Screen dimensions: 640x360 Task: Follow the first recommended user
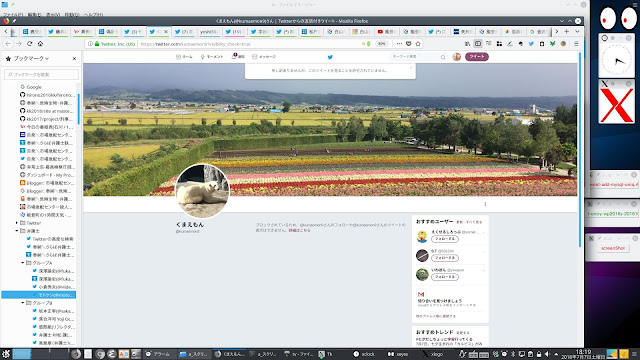coord(445,239)
